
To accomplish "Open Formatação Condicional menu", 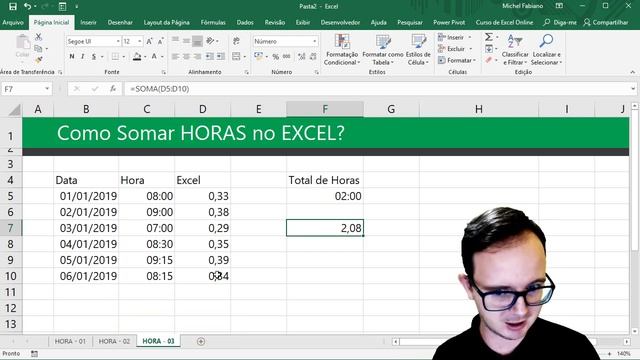I will tap(342, 49).
